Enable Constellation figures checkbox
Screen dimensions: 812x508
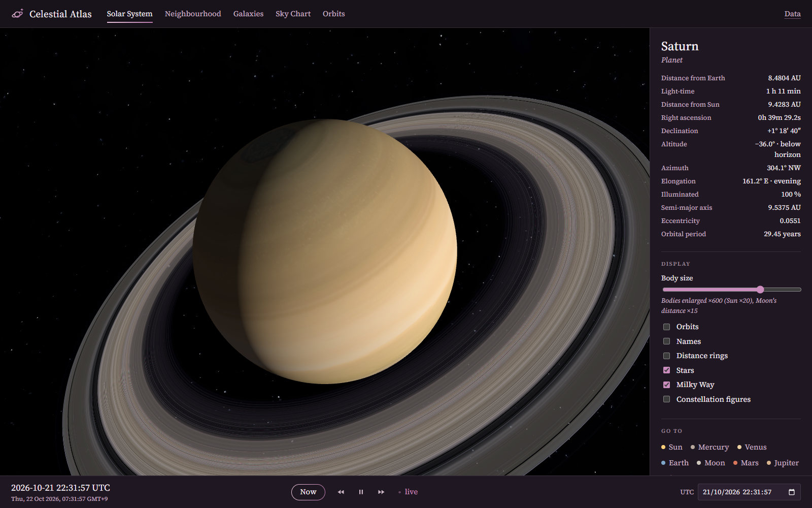666,399
